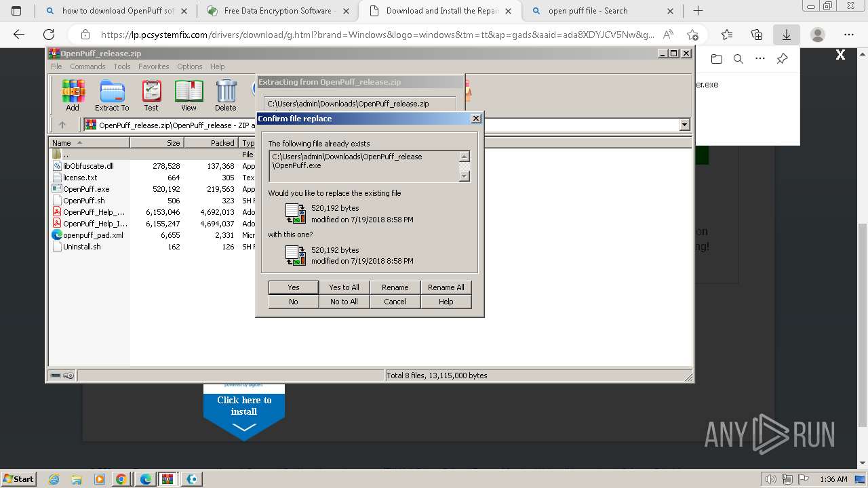The image size is (868, 488).
Task: Open browser Downloads button
Action: pyautogui.click(x=787, y=35)
